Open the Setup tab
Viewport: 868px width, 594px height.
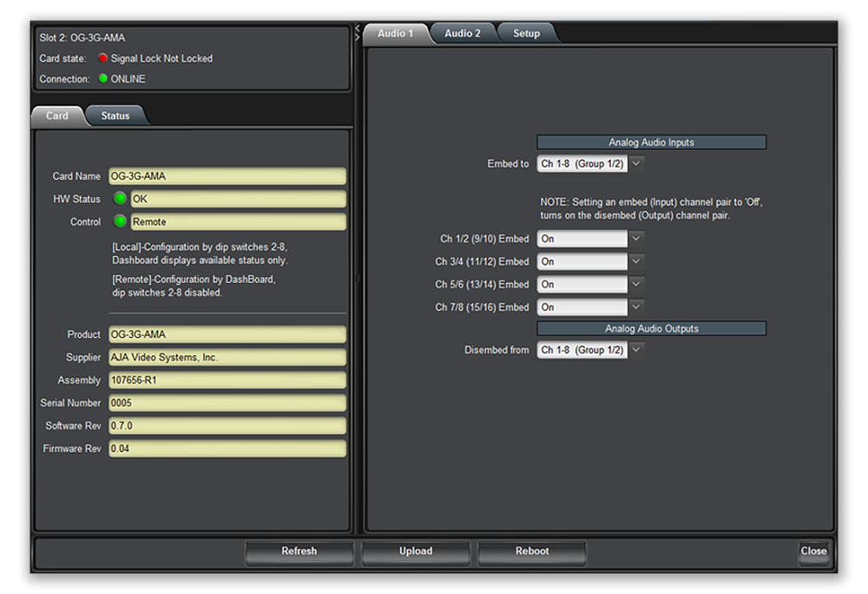coord(526,33)
